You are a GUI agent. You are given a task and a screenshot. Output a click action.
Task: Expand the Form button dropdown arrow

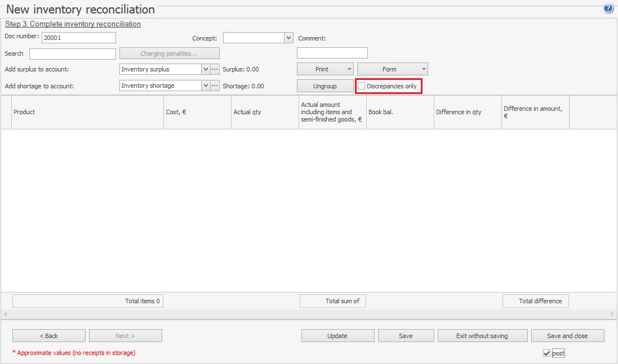pos(424,69)
